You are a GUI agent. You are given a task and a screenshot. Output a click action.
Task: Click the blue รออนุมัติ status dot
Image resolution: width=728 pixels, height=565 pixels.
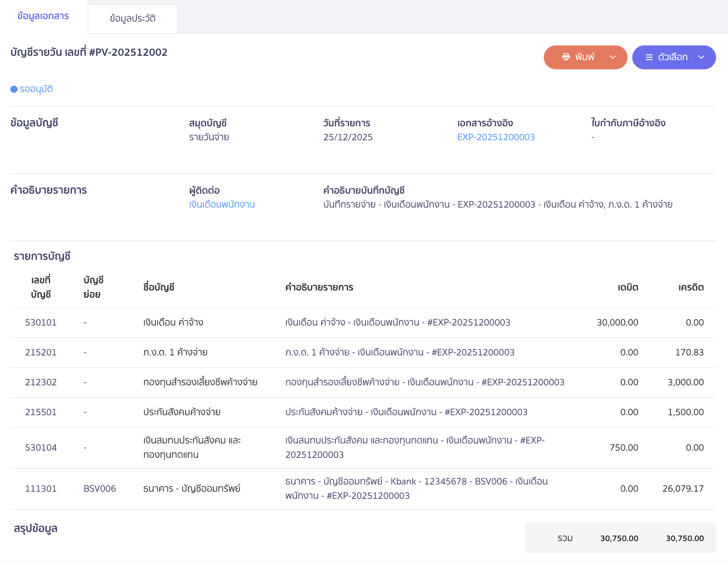coord(14,89)
